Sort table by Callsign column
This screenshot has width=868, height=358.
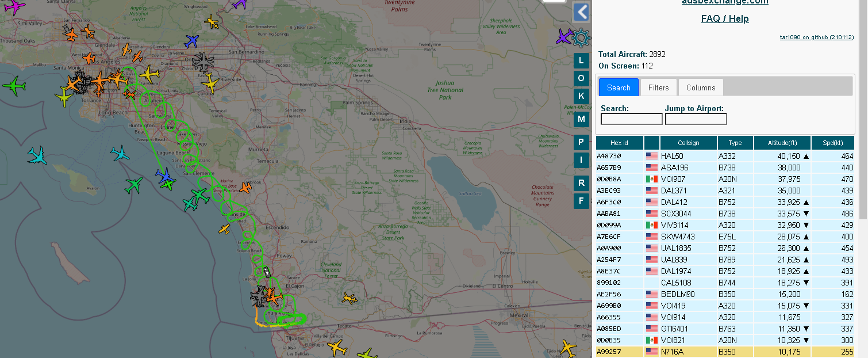[689, 143]
